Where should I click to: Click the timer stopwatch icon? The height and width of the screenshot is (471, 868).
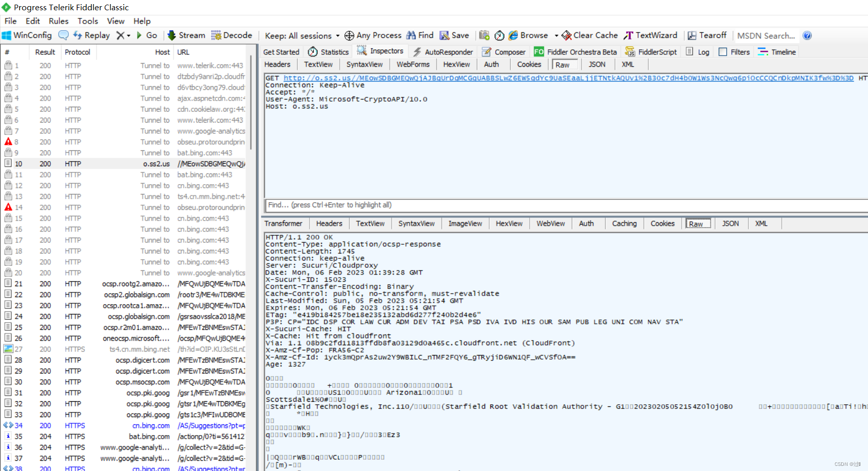point(499,35)
